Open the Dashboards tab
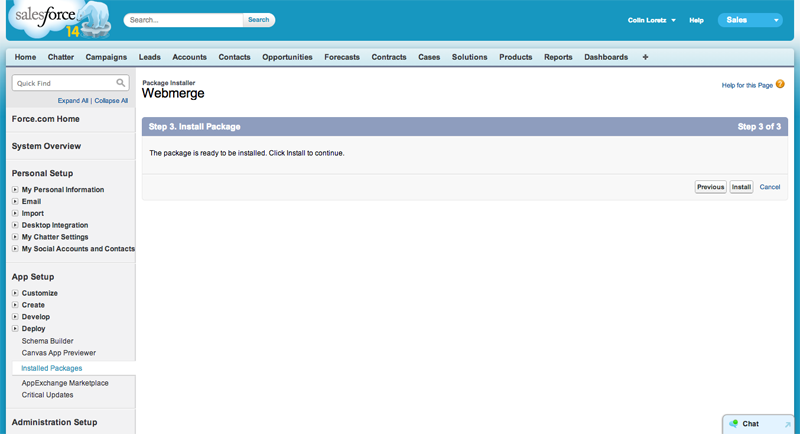 pos(606,57)
